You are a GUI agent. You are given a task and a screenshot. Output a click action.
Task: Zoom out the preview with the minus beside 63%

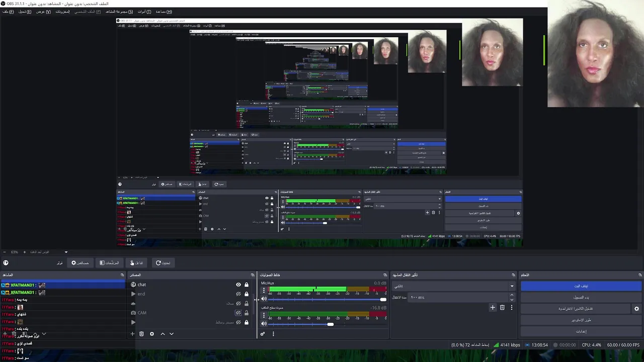click(x=5, y=252)
